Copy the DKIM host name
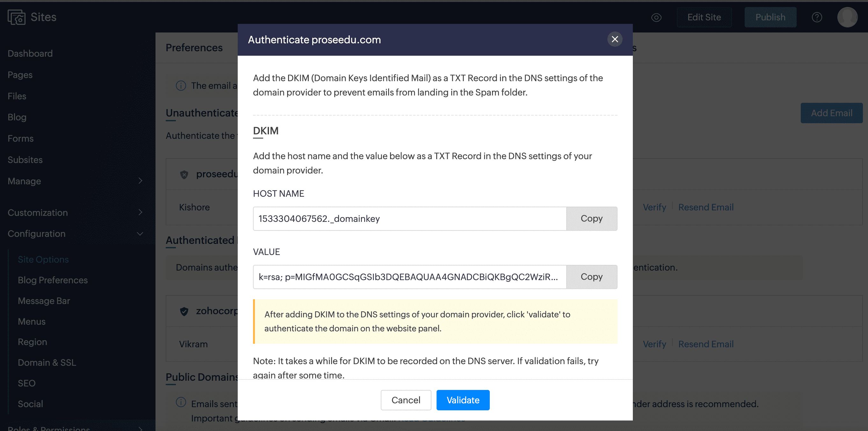The width and height of the screenshot is (868, 431). click(x=591, y=219)
